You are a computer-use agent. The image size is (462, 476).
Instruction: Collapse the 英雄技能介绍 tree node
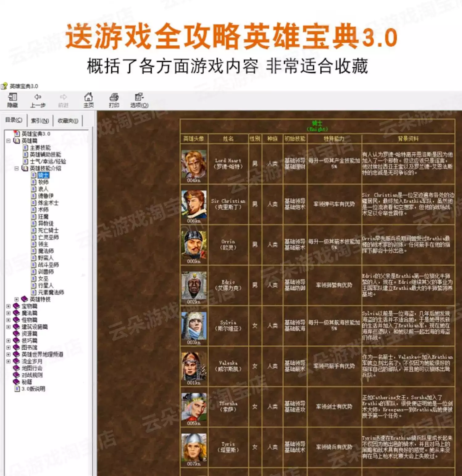tap(17, 168)
